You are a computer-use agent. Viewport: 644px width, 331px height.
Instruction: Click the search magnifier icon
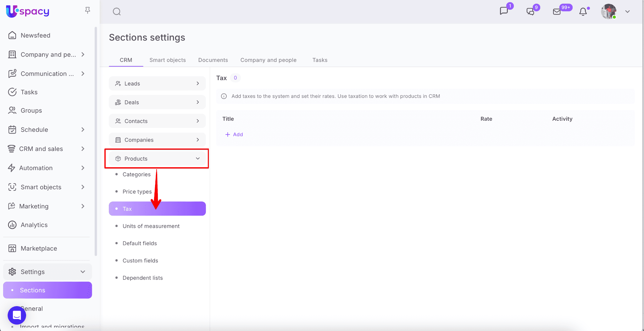(117, 12)
